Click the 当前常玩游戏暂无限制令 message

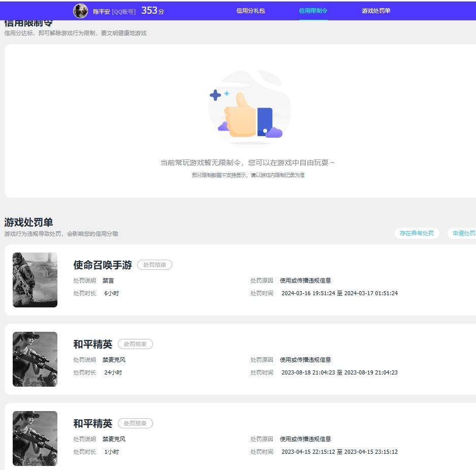247,163
